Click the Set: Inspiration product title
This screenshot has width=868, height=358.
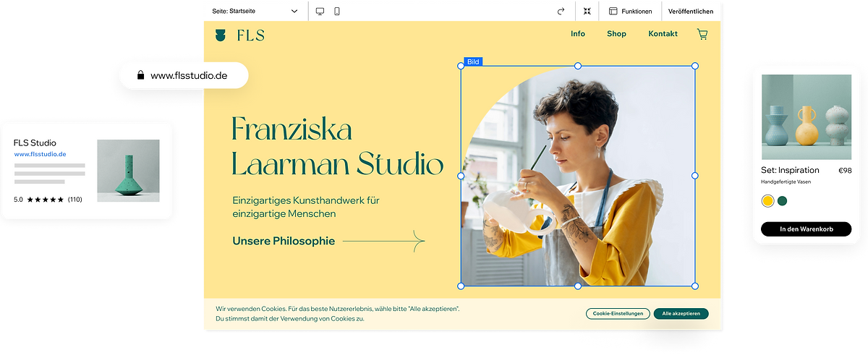(790, 171)
